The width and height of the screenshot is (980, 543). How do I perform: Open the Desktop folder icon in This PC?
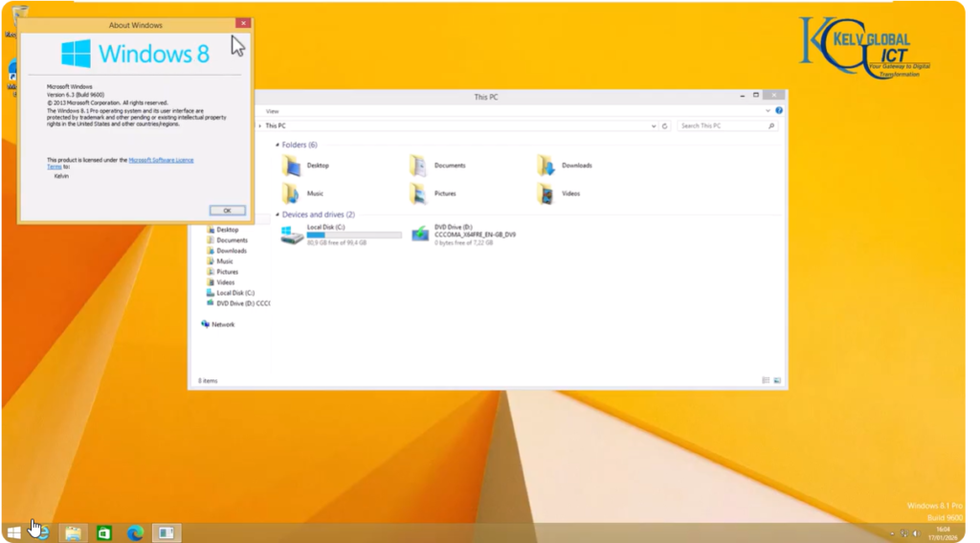[291, 166]
